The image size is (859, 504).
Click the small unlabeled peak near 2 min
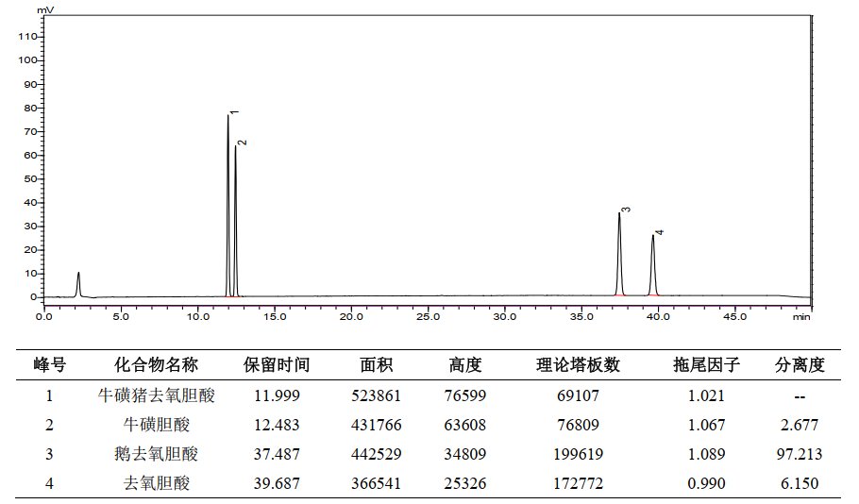coord(78,281)
